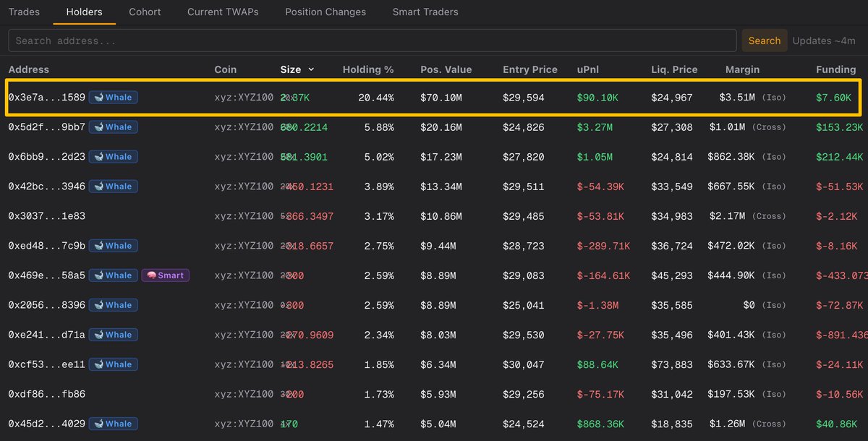This screenshot has width=868, height=441.
Task: Click Whale badge beside 0x6bb9...2d23
Action: 114,156
